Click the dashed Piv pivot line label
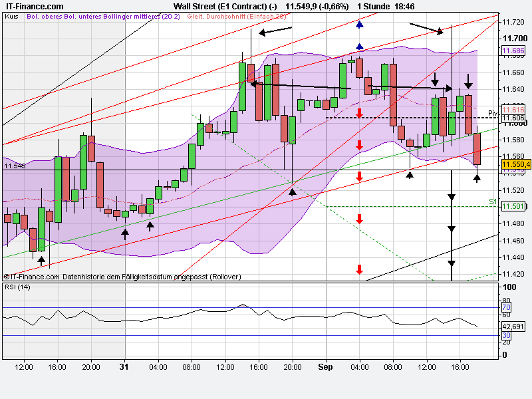The width and height of the screenshot is (532, 399). [492, 113]
